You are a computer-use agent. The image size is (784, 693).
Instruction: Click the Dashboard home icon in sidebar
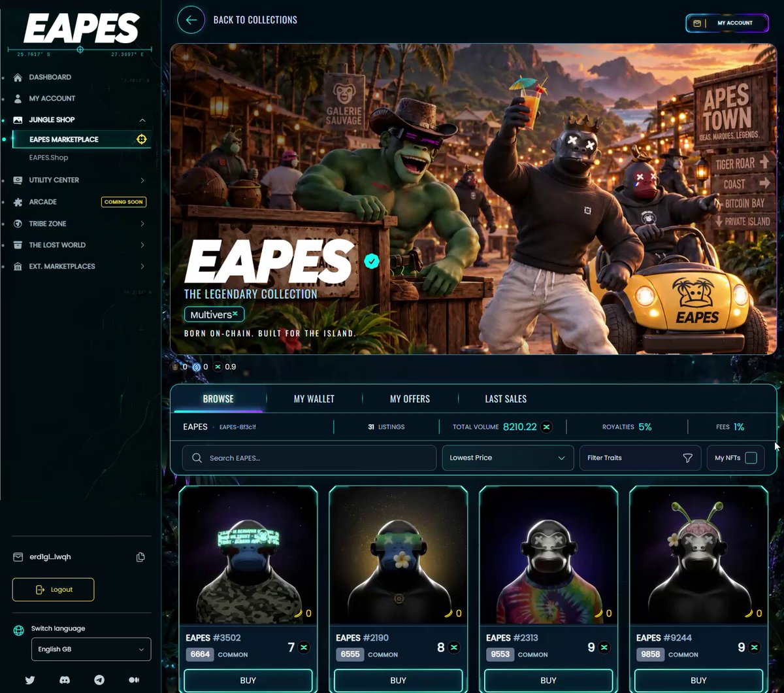tap(18, 77)
